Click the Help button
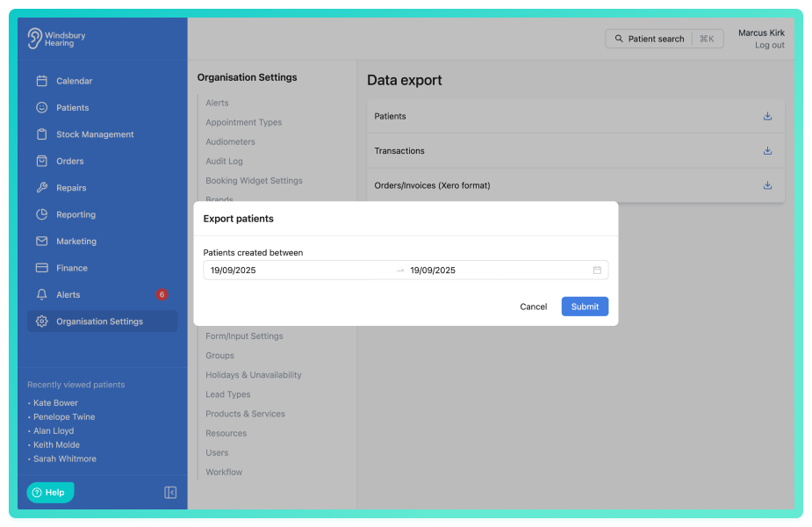Screen dimensions: 812x527 point(50,492)
